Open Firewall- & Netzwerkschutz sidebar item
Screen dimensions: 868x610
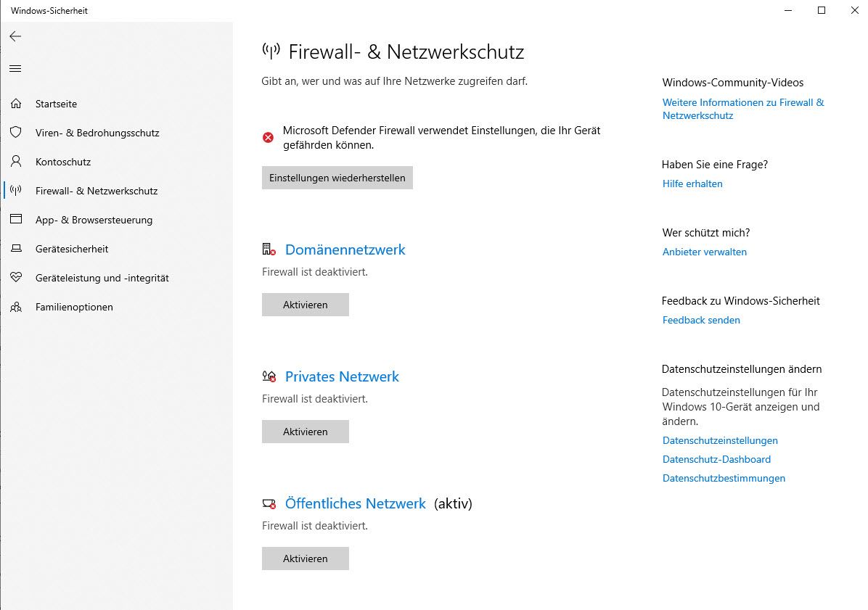click(96, 191)
